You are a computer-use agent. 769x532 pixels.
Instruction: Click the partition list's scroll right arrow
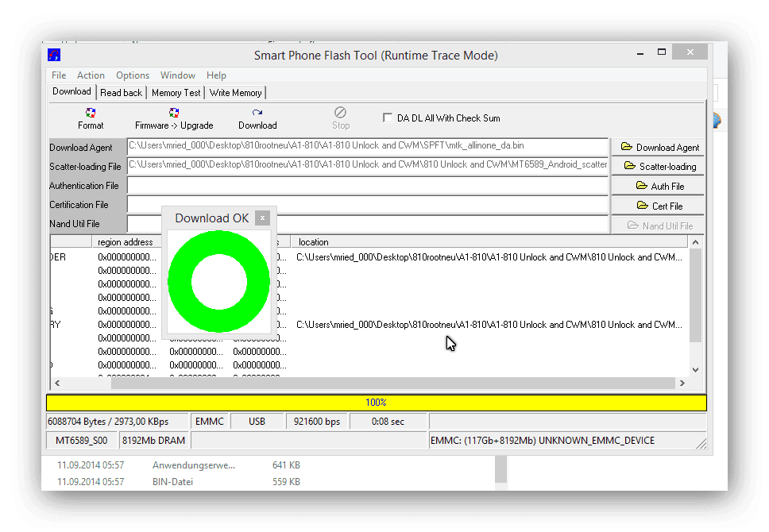(682, 383)
